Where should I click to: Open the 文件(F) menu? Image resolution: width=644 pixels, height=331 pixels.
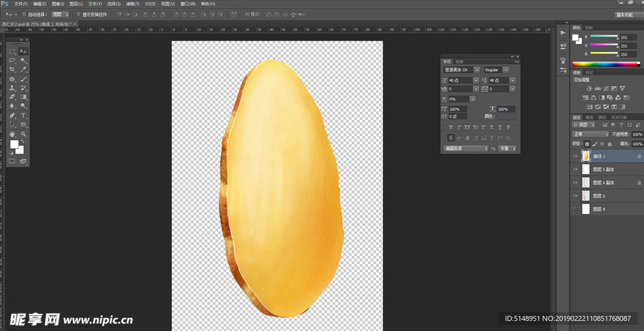click(21, 4)
